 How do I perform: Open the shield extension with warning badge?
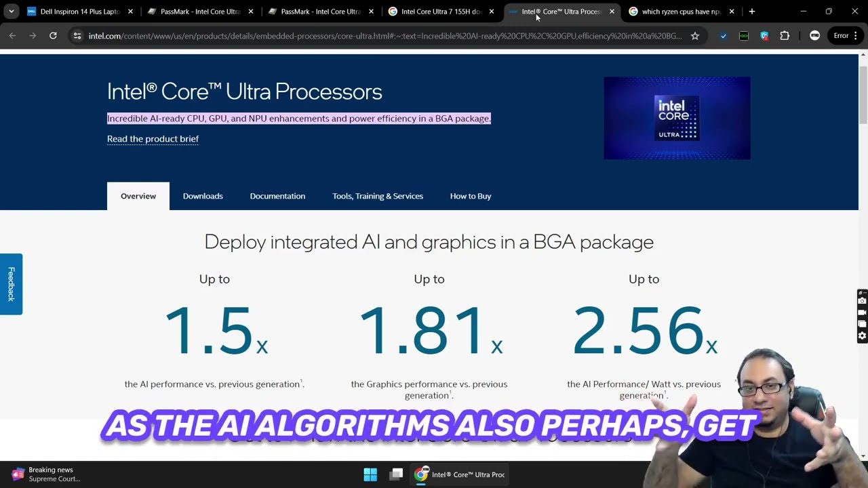764,36
